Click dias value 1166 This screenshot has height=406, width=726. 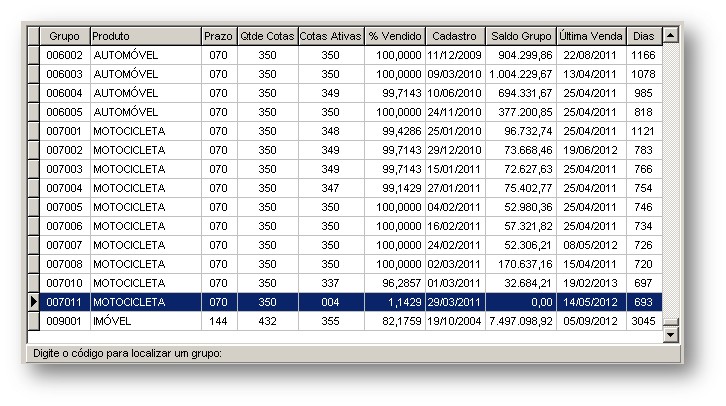(x=644, y=55)
